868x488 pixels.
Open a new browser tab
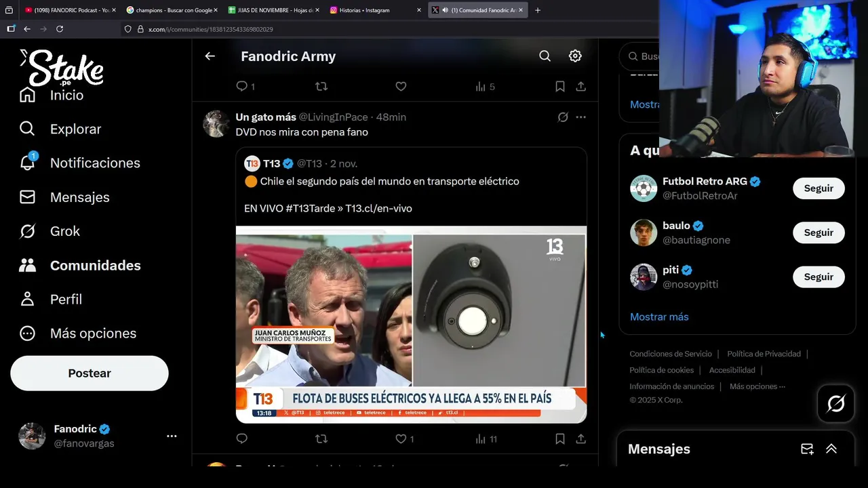538,10
